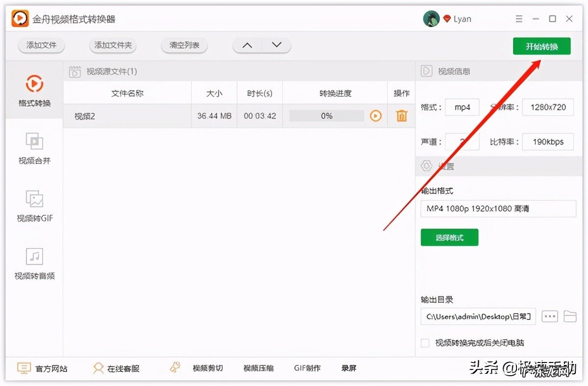Delete 视频2 using the trash icon

pos(401,116)
